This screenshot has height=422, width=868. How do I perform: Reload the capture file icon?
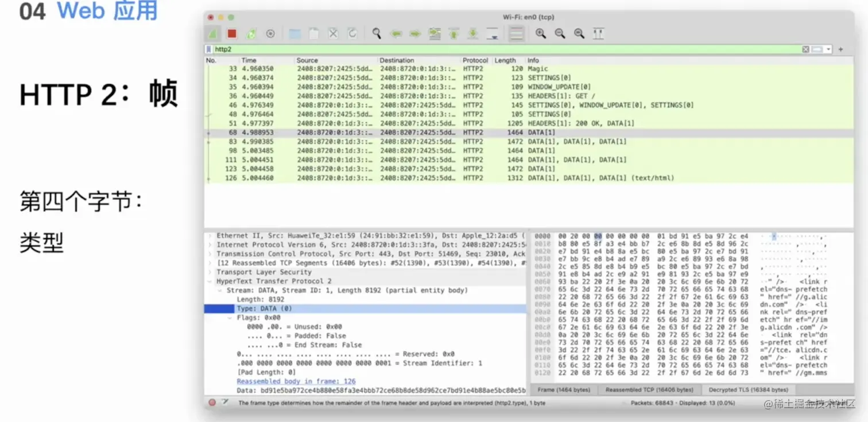pos(352,34)
